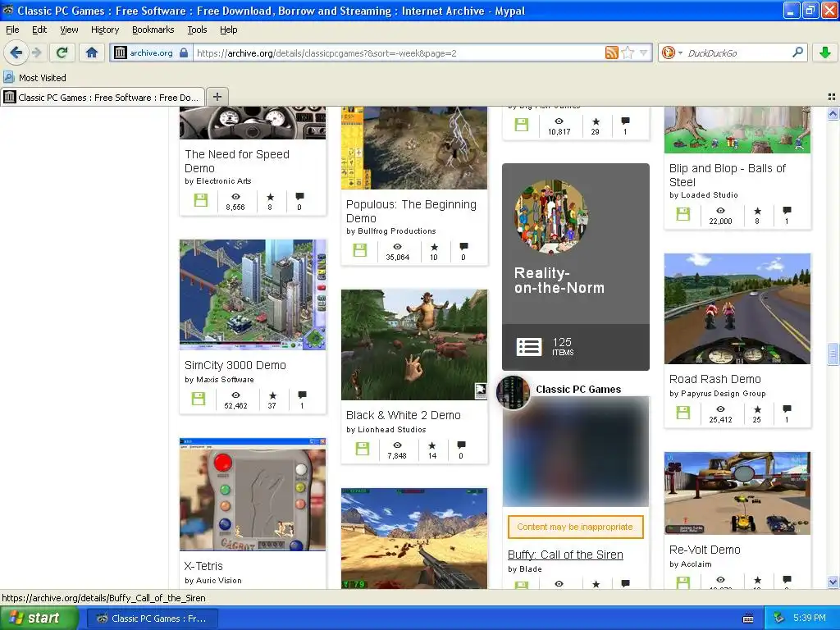Screen dimensions: 840x630
Task: Click the floppy icon under Road Rash Demo
Action: pyautogui.click(x=683, y=413)
